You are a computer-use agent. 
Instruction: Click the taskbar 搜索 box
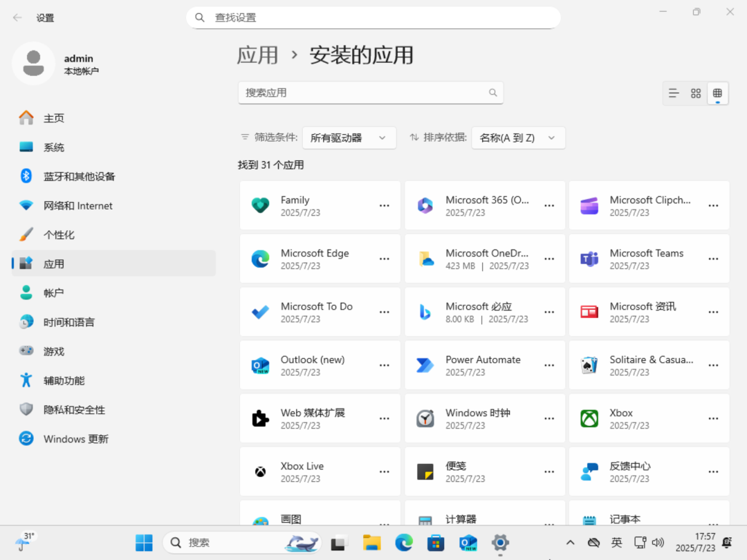click(x=243, y=543)
